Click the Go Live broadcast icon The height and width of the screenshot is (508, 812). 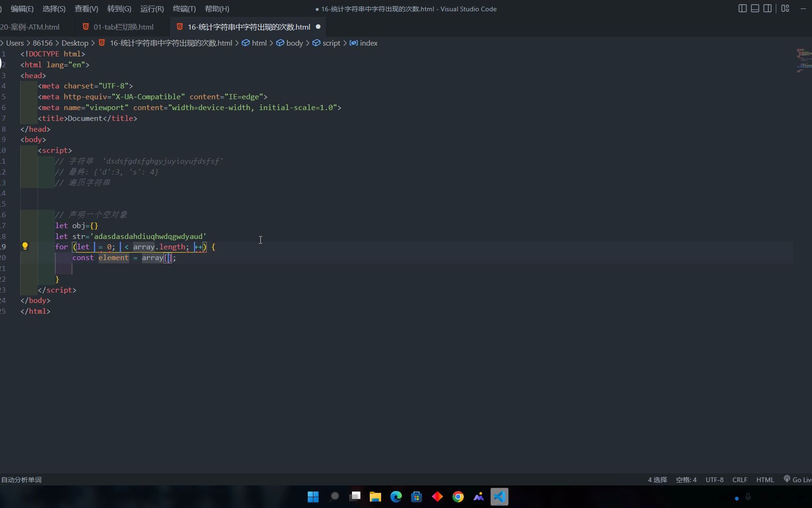point(787,479)
